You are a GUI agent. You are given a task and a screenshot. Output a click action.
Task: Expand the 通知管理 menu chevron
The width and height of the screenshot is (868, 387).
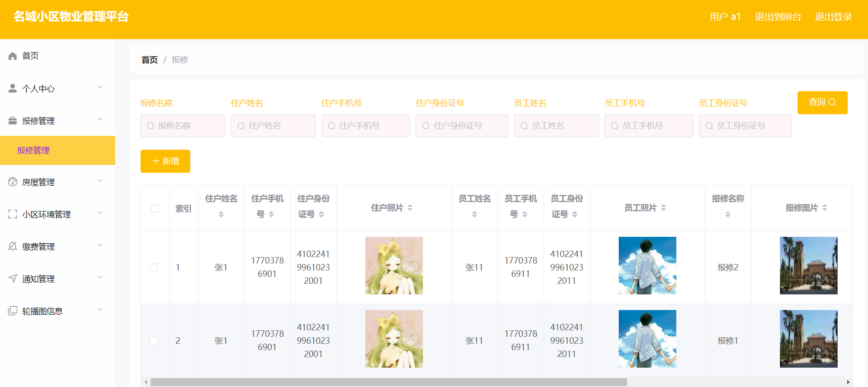(100, 277)
